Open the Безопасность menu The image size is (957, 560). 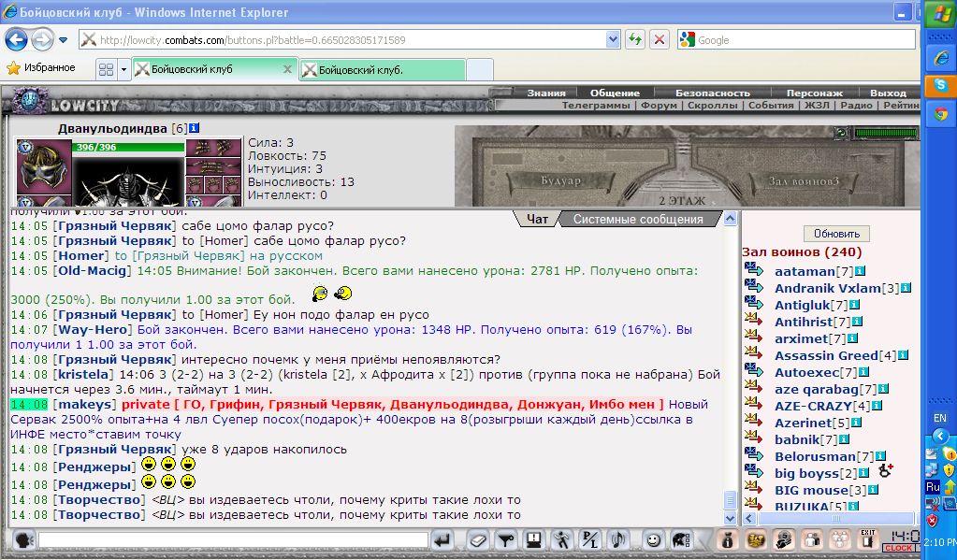coord(712,93)
